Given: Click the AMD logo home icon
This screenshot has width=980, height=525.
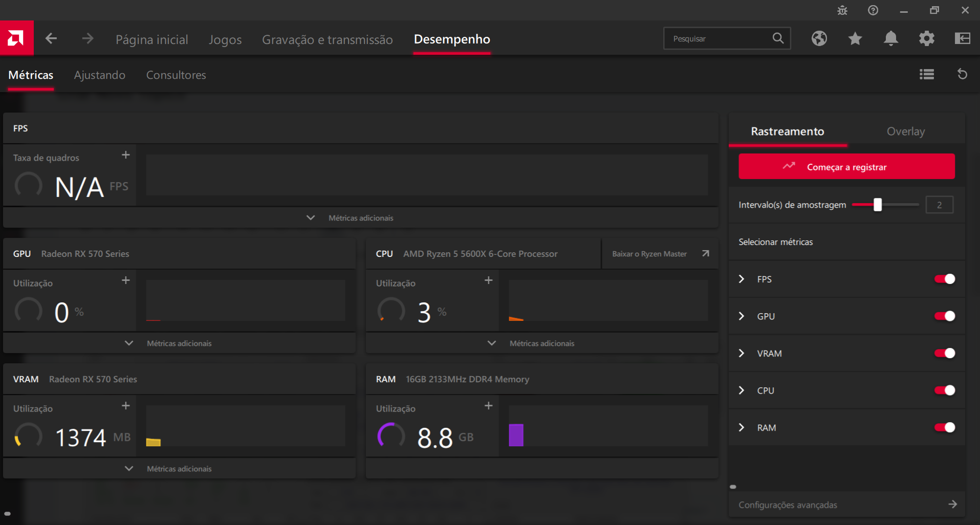Looking at the screenshot, I should [x=16, y=38].
